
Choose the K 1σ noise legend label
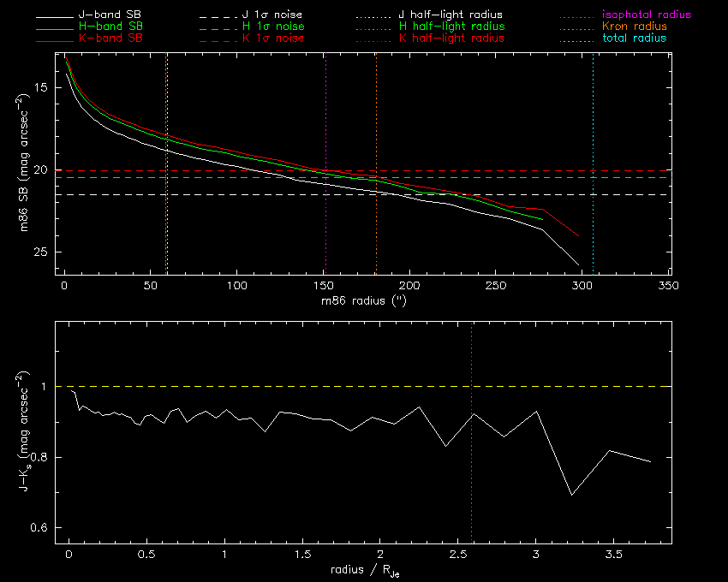point(273,39)
